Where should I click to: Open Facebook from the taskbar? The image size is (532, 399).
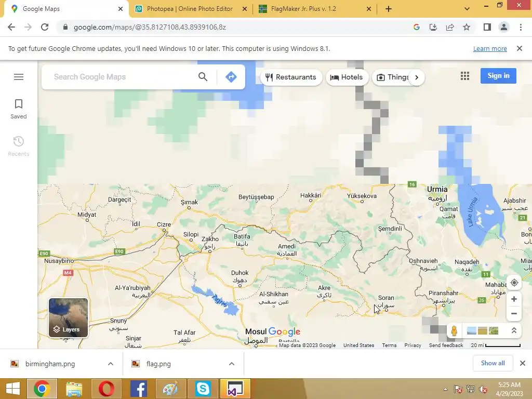point(139,389)
